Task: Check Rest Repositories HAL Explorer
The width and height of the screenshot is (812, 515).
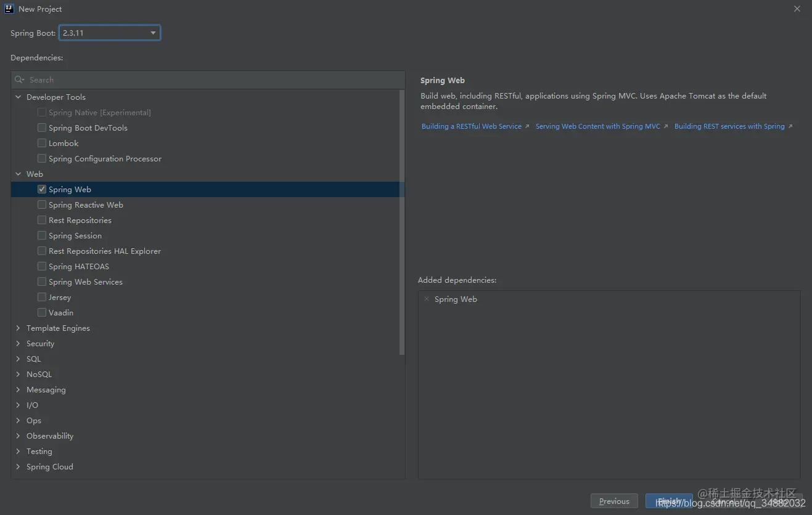Action: [x=42, y=251]
